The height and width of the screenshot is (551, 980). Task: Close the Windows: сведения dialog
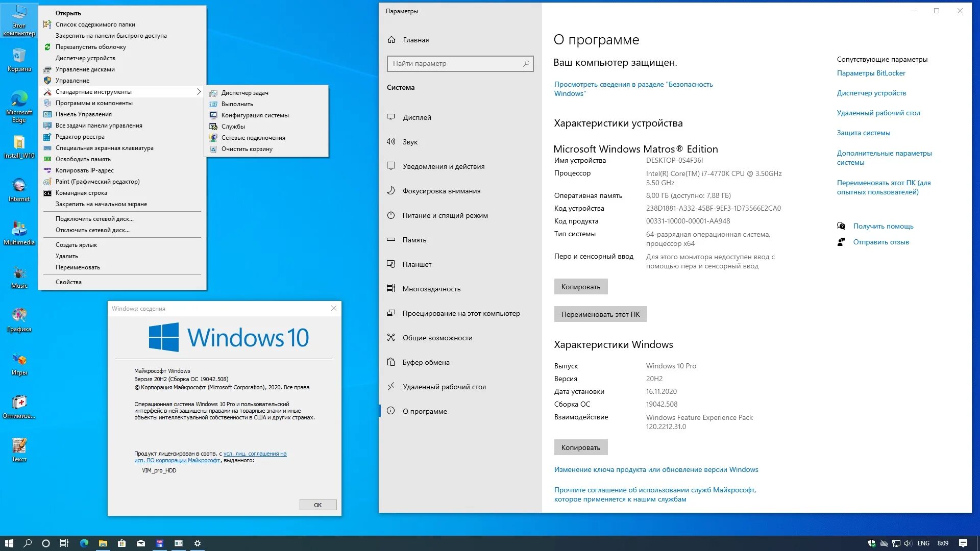[x=334, y=308]
